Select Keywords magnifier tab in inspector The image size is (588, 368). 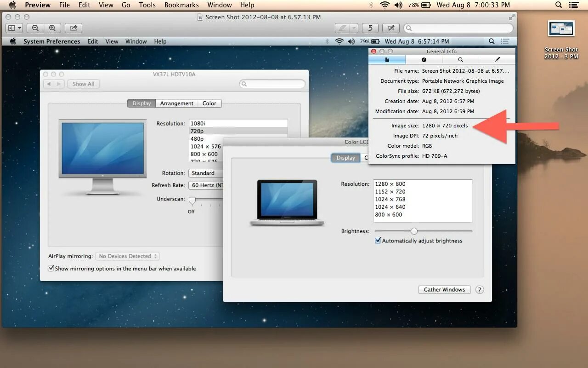460,60
